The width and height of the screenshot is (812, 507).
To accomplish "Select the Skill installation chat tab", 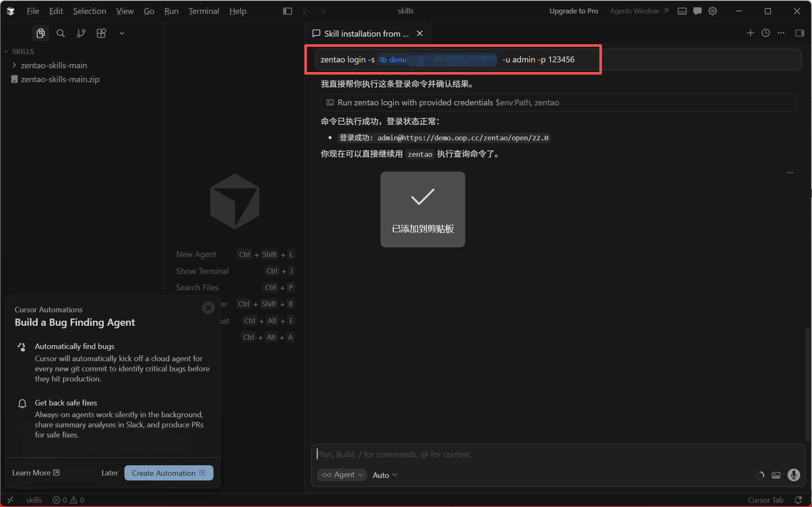I will click(x=362, y=34).
